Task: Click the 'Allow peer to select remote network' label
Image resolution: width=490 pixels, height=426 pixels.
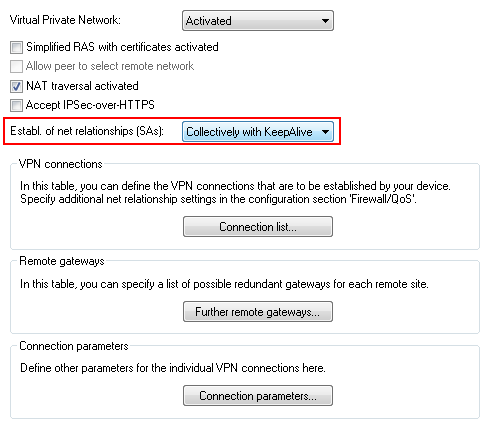Action: (110, 66)
